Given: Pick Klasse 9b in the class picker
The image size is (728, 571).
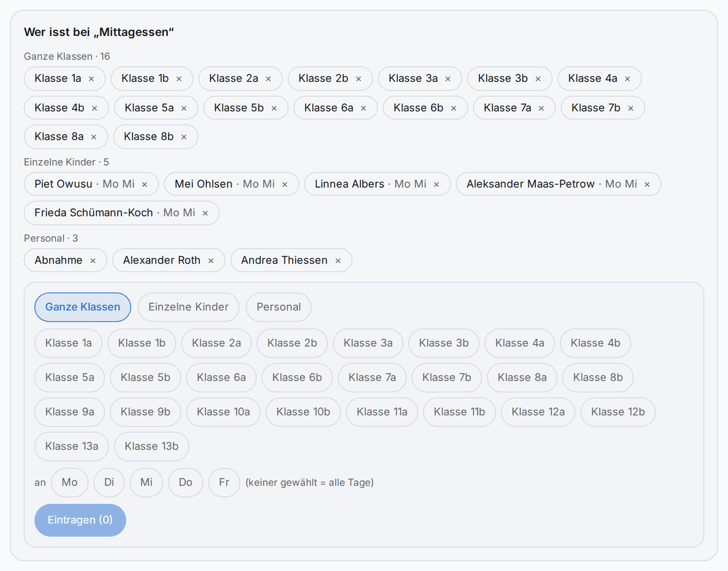Looking at the screenshot, I should click(146, 412).
